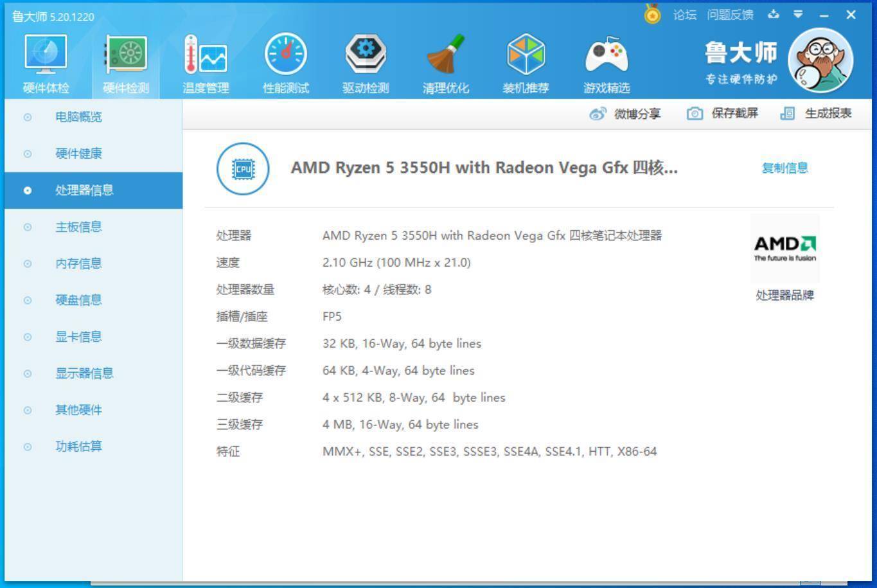Close the 鲁大师 window
The height and width of the screenshot is (588, 877).
[851, 14]
